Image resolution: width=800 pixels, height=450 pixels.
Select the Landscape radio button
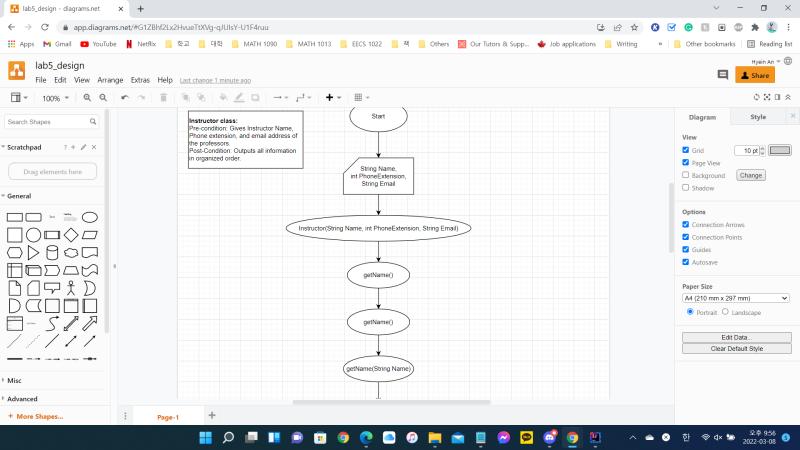[x=725, y=311]
